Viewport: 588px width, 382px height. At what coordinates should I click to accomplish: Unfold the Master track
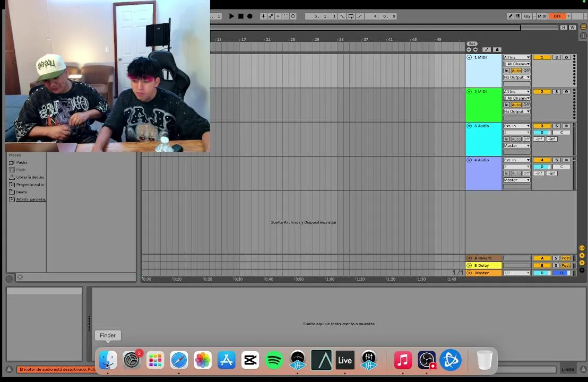coord(469,273)
